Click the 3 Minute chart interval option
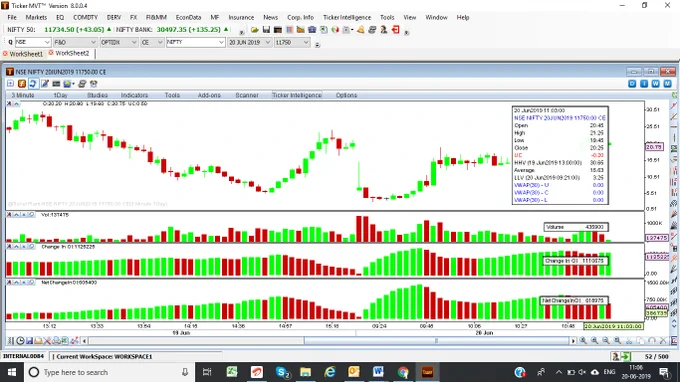The image size is (680, 382). pos(23,95)
